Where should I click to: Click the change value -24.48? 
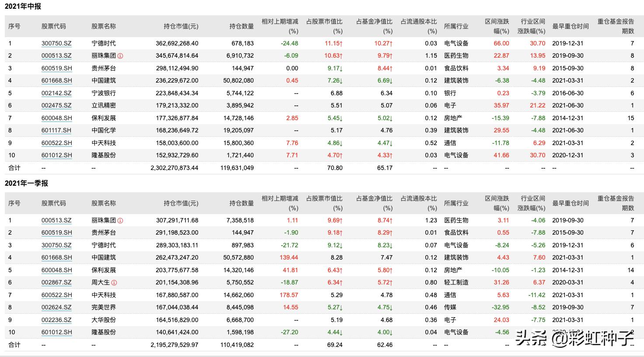tap(289, 43)
